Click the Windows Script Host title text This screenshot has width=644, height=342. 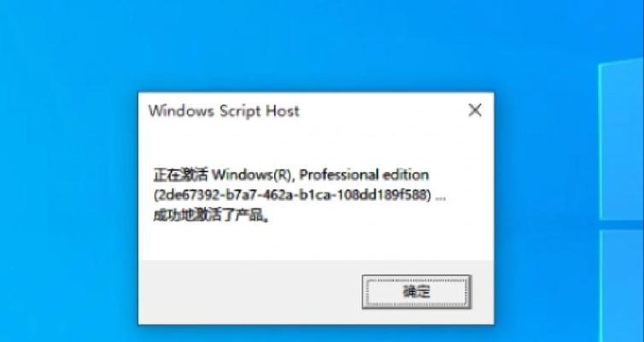[224, 111]
